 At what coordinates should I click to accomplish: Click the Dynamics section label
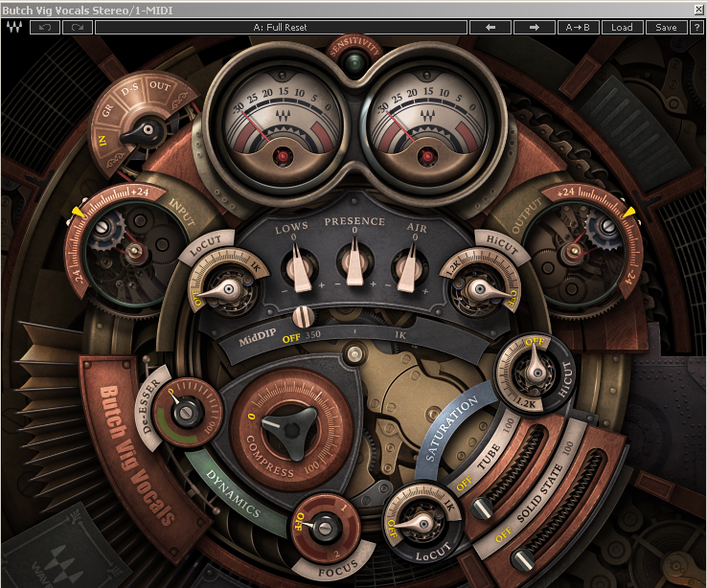[x=233, y=493]
